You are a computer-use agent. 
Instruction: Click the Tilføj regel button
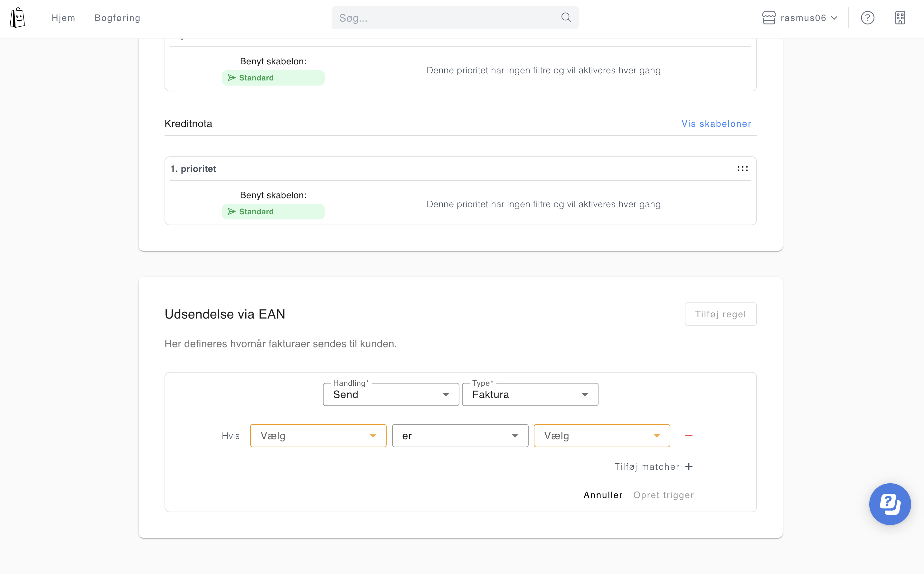click(x=721, y=314)
